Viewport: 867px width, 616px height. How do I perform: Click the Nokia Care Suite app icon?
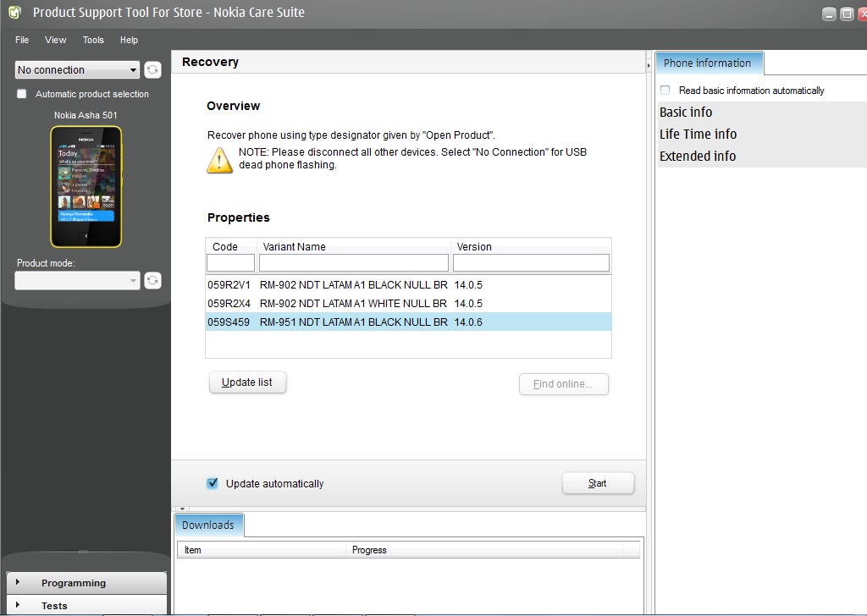click(15, 12)
